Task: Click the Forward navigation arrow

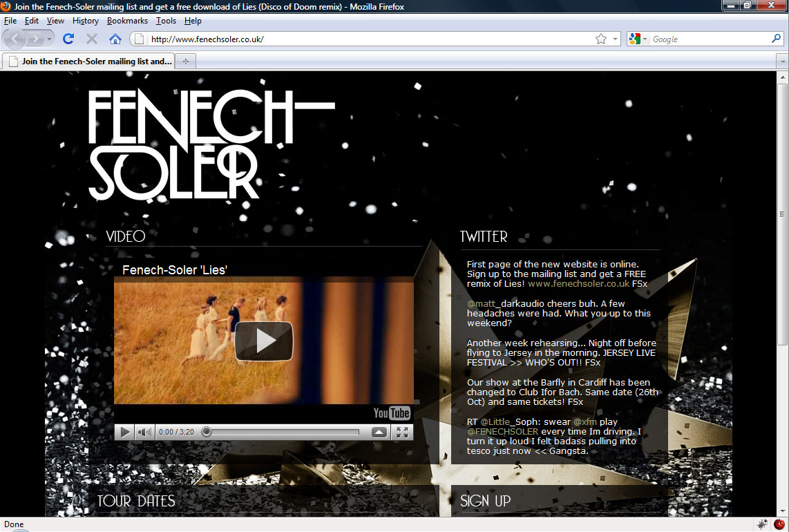Action: [35, 39]
